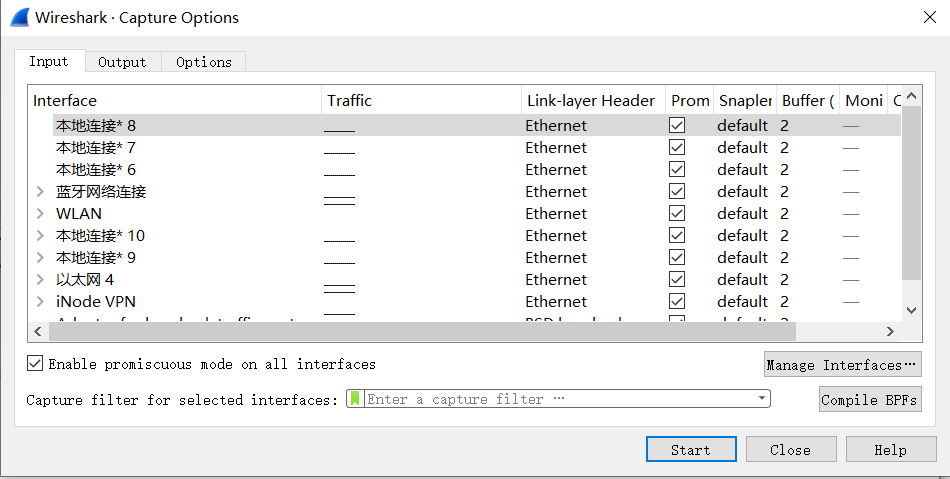Click the interface list horizontal scrollbar thumb
This screenshot has height=479, width=950.
[422, 331]
